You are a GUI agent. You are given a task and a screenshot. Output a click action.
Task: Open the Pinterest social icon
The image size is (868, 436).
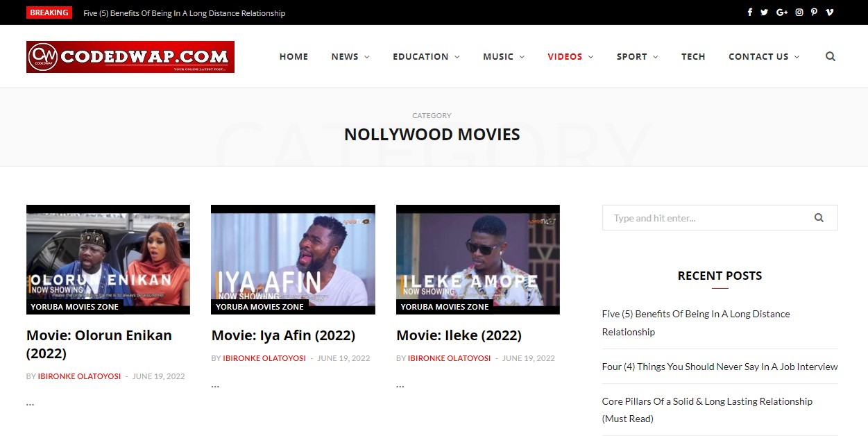point(815,12)
